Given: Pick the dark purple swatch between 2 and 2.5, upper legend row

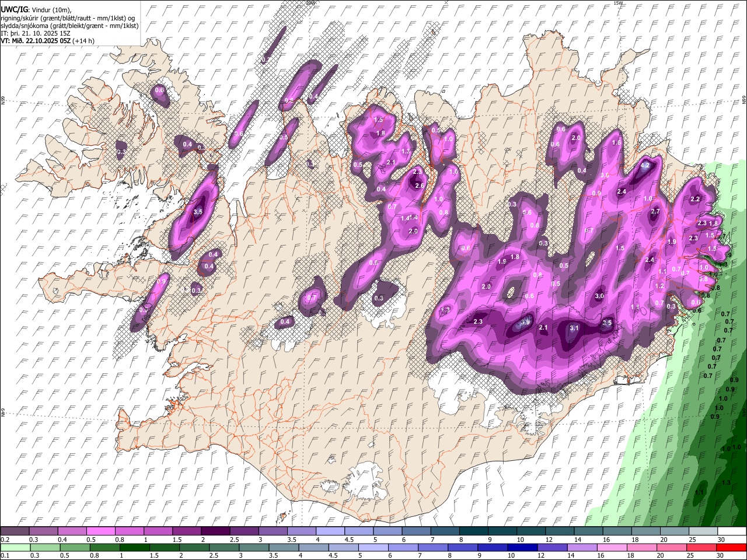Looking at the screenshot, I should click(x=215, y=531).
